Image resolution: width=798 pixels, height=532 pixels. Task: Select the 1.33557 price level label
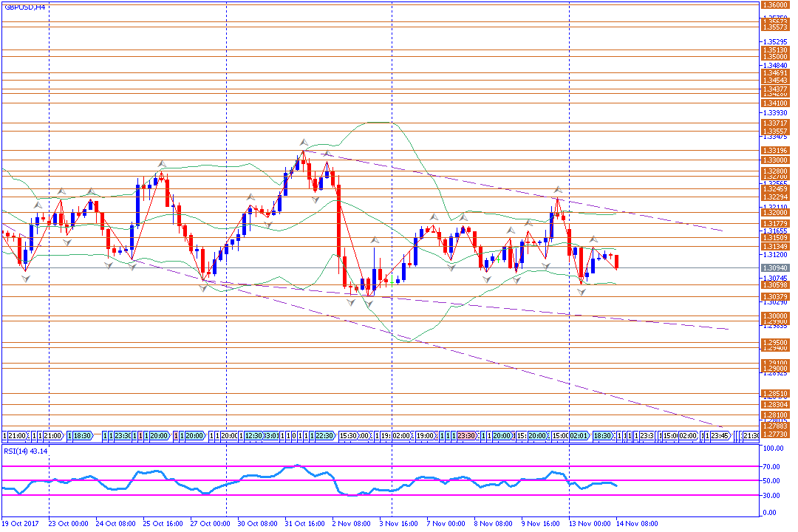[x=774, y=132]
